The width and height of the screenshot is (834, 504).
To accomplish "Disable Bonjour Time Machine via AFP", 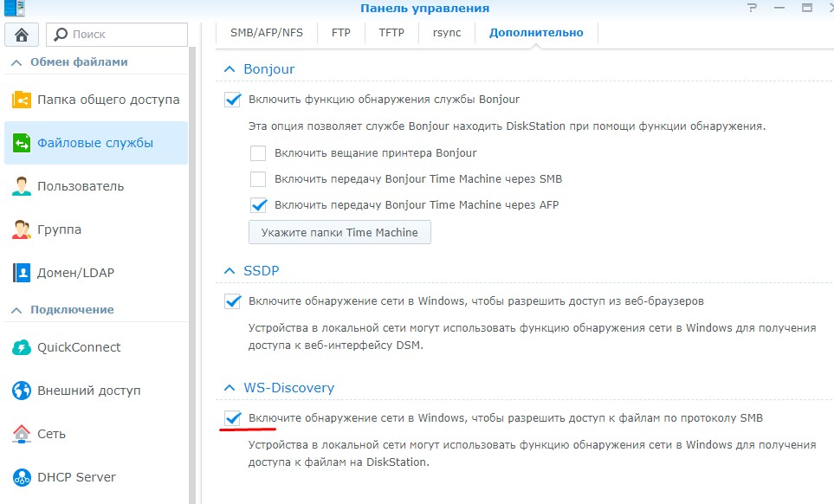I will click(x=258, y=204).
